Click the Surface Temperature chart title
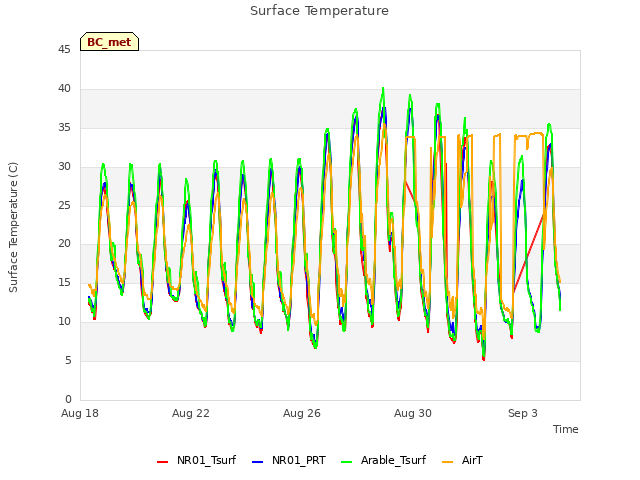This screenshot has width=640, height=480. 319,11
